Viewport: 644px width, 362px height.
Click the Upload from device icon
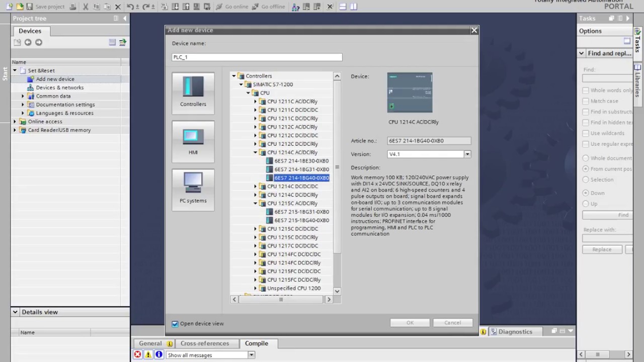tap(186, 7)
